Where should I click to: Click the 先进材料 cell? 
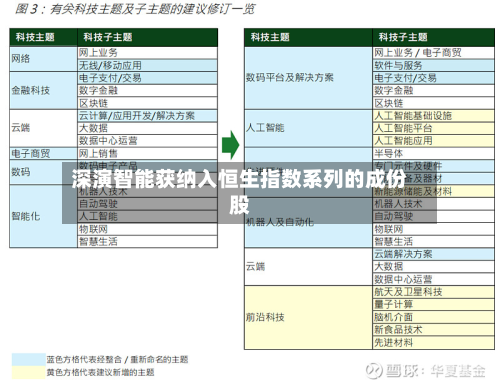pos(433,342)
